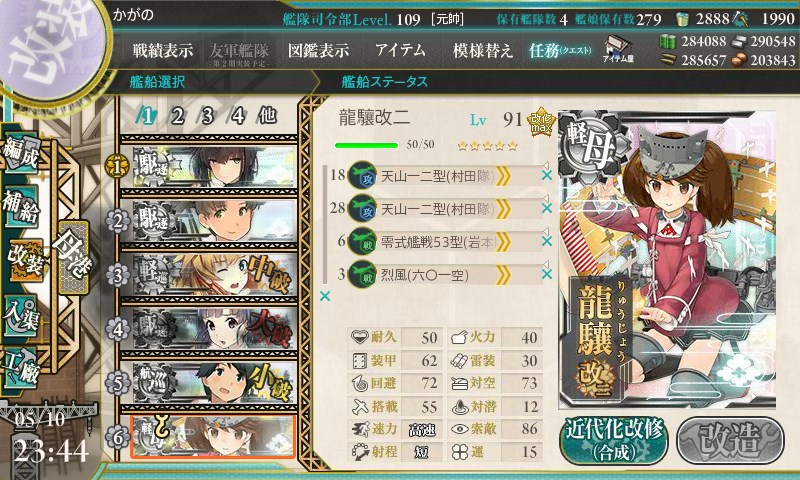The height and width of the screenshot is (480, 800).
Task: Open the 図鑑表示 encyclopedia menu
Action: click(x=318, y=50)
